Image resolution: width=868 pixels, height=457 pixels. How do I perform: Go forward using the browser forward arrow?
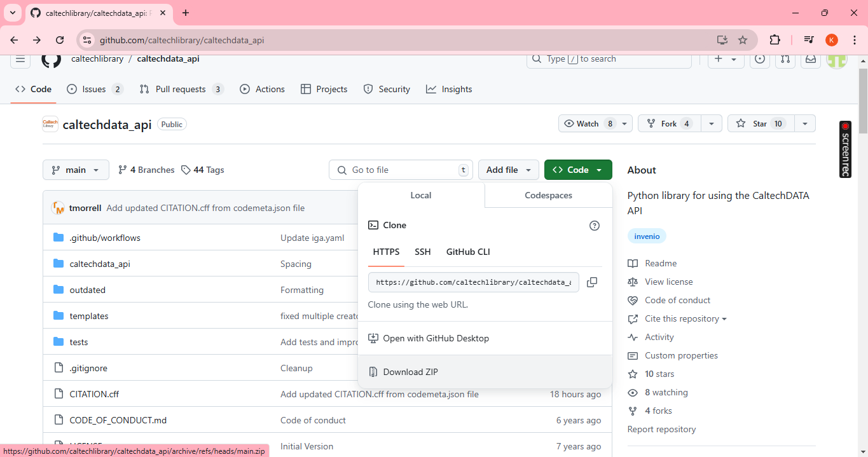[x=37, y=40]
